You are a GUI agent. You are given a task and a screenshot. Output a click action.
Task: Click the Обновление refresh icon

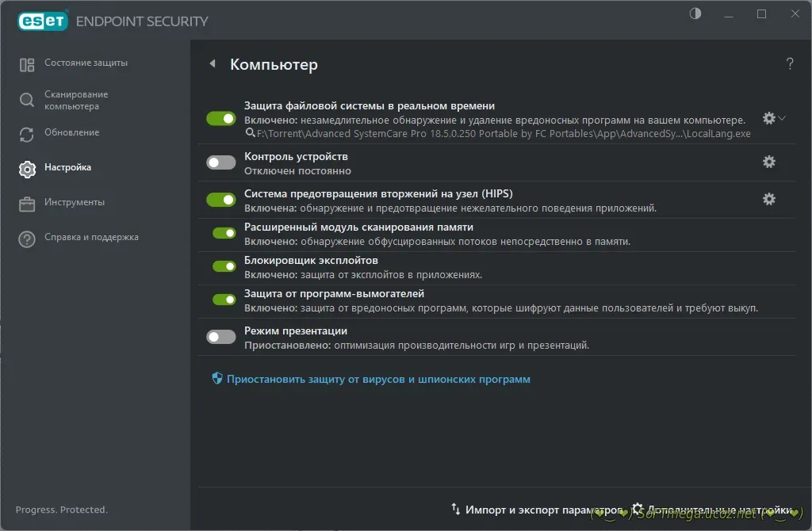pos(27,134)
